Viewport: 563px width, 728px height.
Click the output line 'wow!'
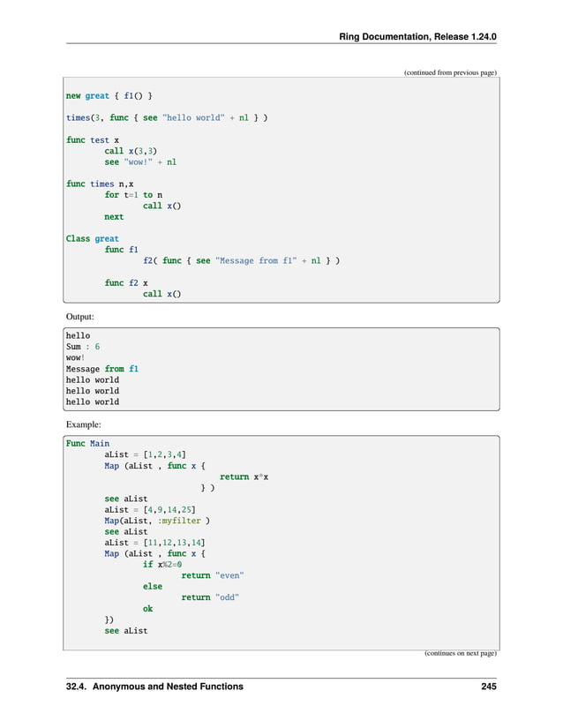(75, 357)
